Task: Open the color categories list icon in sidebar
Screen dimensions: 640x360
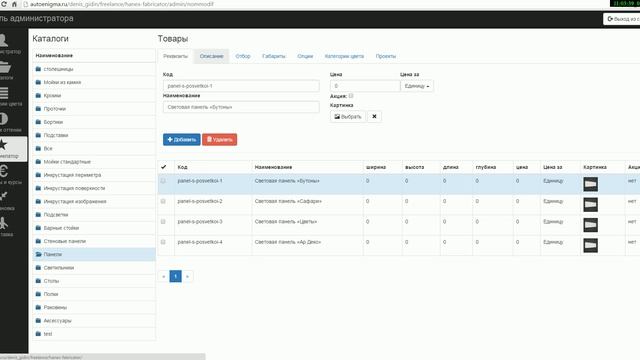Action: click(x=4, y=93)
